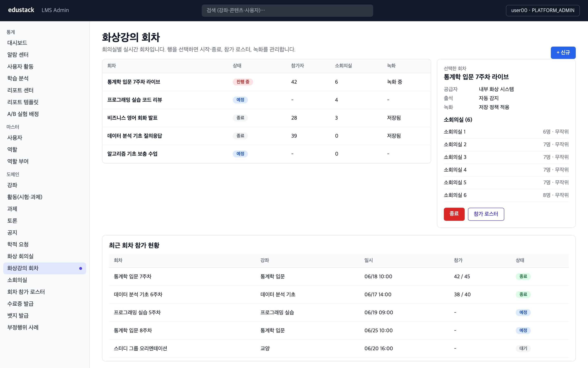Open 공지 in sidebar

point(45,233)
